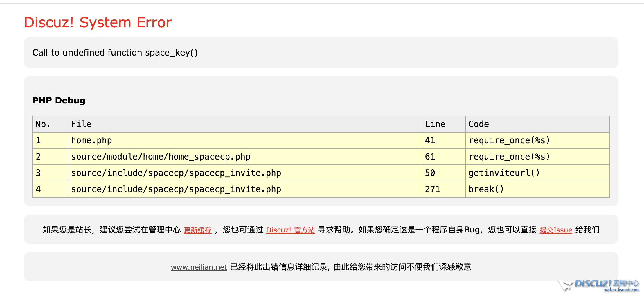This screenshot has width=644, height=297.
Task: Click line number 271 cell
Action: 432,189
